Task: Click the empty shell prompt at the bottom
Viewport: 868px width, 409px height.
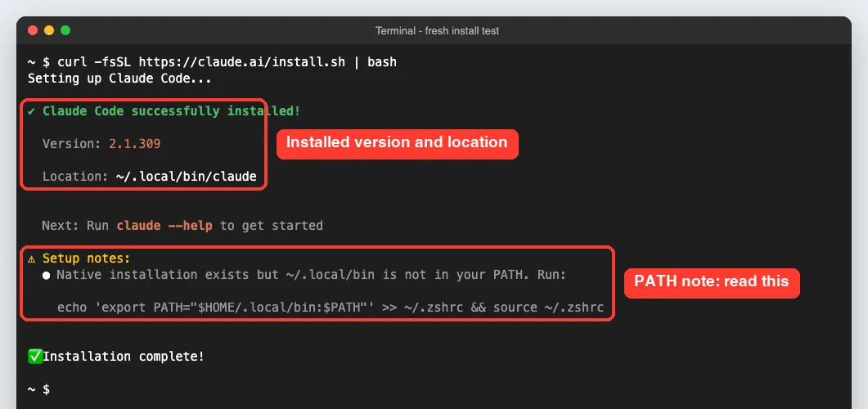Action: click(38, 389)
